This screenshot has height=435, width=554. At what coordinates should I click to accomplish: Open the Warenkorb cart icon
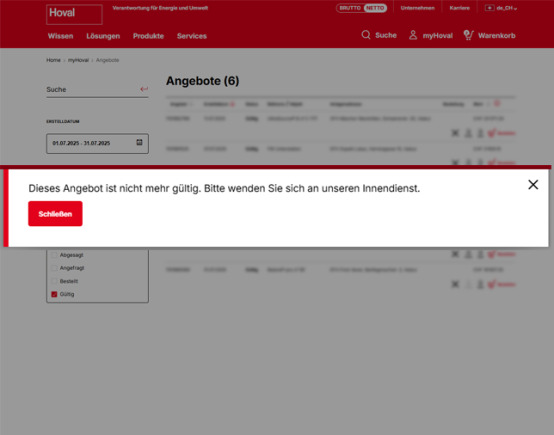click(468, 35)
